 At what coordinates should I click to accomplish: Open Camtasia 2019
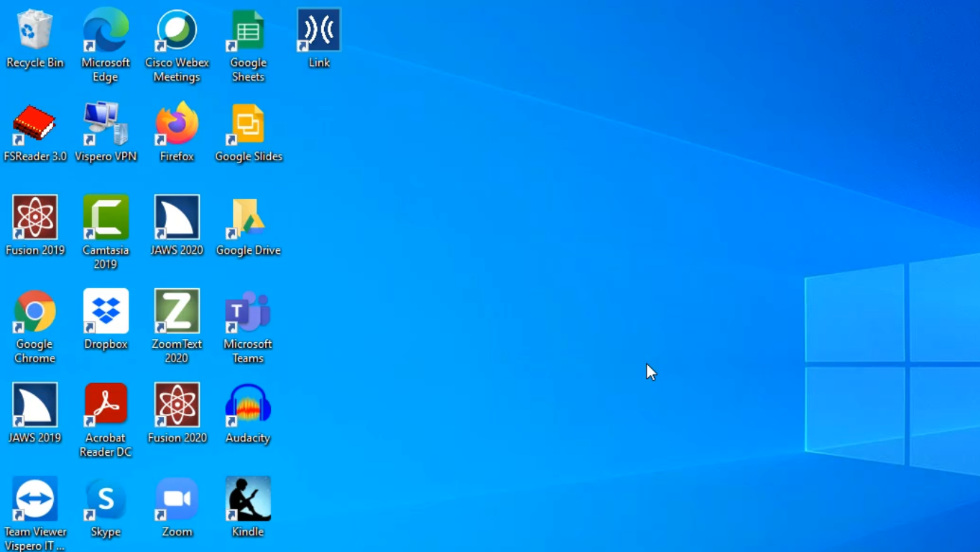click(x=106, y=217)
